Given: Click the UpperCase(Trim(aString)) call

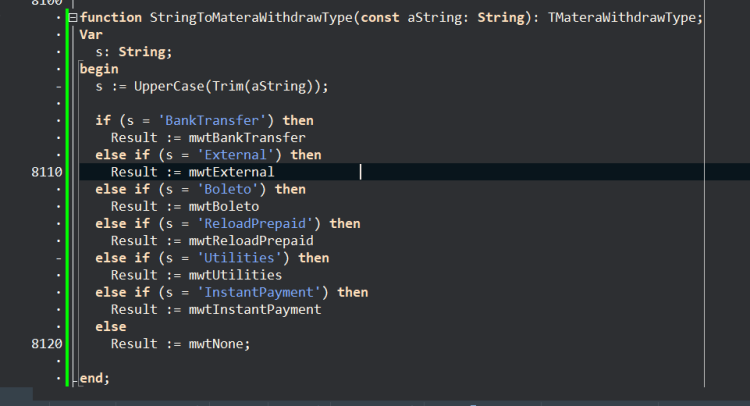Looking at the screenshot, I should coord(227,87).
